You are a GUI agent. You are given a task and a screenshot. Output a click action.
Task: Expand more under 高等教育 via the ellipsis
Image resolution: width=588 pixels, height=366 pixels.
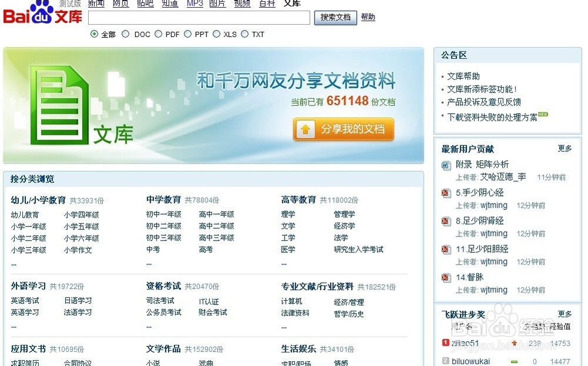[284, 264]
